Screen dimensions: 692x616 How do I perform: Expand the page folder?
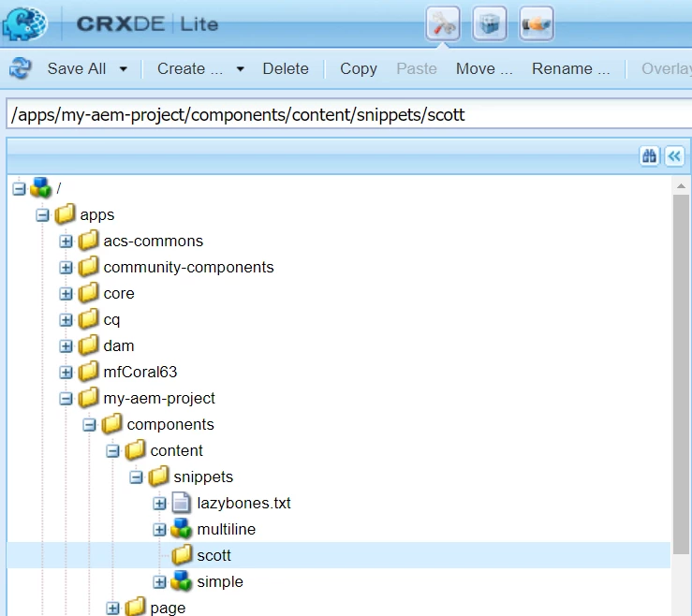click(112, 609)
